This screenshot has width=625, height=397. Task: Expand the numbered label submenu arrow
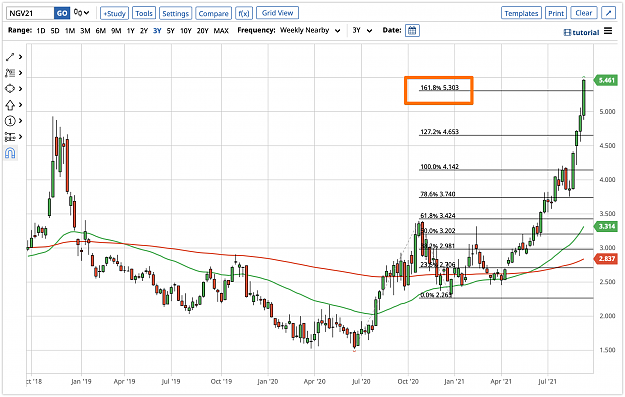(20, 121)
